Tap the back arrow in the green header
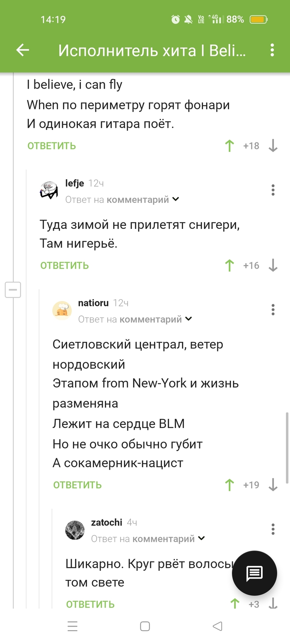The width and height of the screenshot is (290, 644). [23, 50]
